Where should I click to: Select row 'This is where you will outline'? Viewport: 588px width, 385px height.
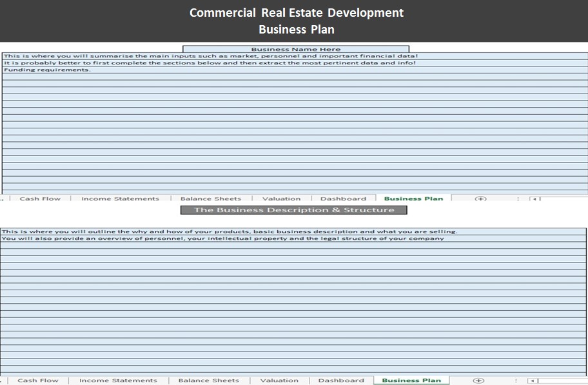tap(293, 232)
